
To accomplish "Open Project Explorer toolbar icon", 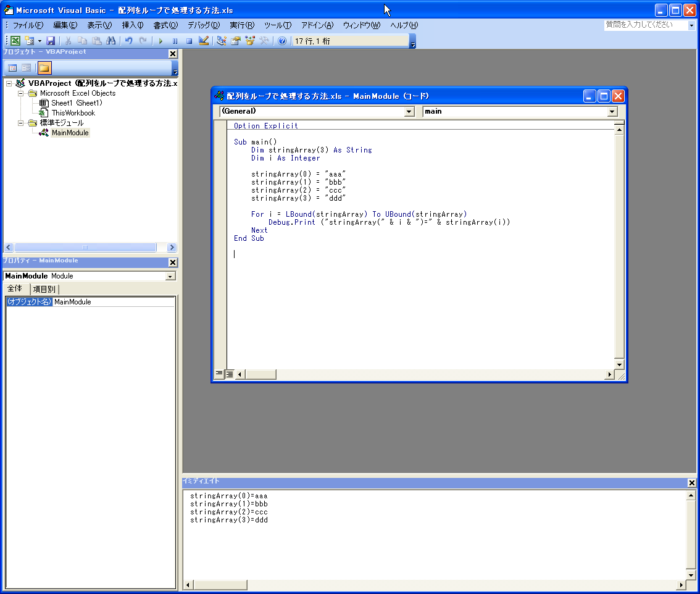I will coord(222,41).
